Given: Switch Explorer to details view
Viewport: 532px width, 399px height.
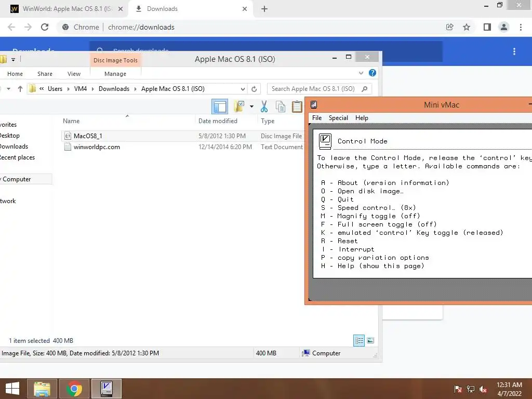Looking at the screenshot, I should (x=359, y=340).
